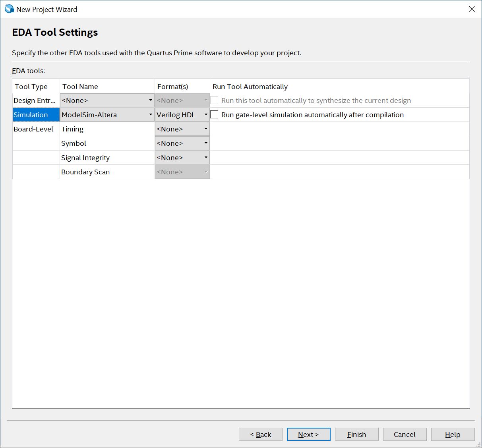
Task: Enable gate-level simulation automatically after compilation
Action: pos(215,115)
